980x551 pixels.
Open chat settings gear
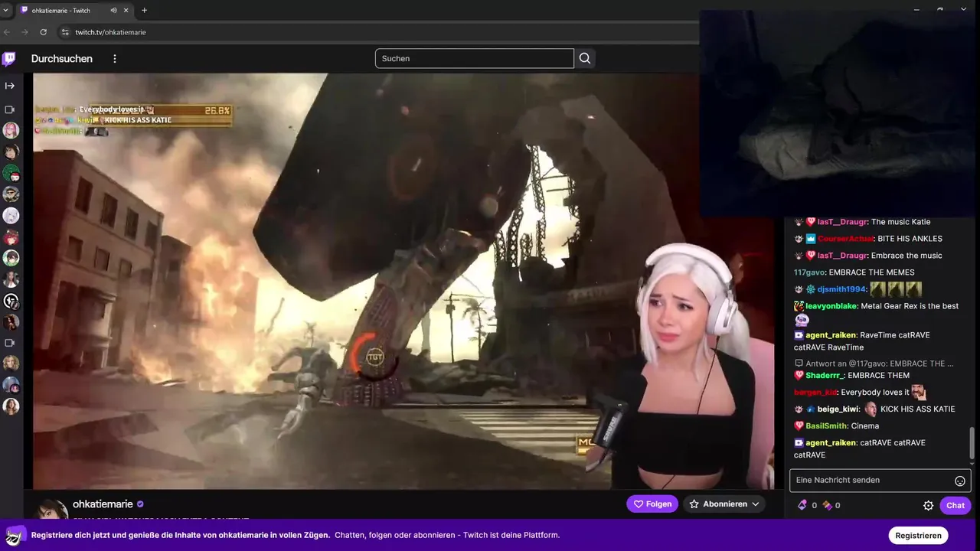point(928,505)
